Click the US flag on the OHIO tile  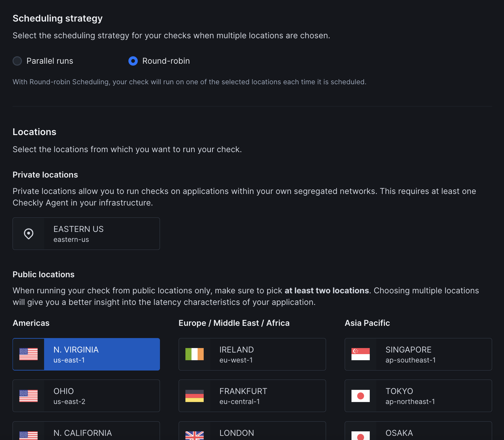[x=28, y=396]
